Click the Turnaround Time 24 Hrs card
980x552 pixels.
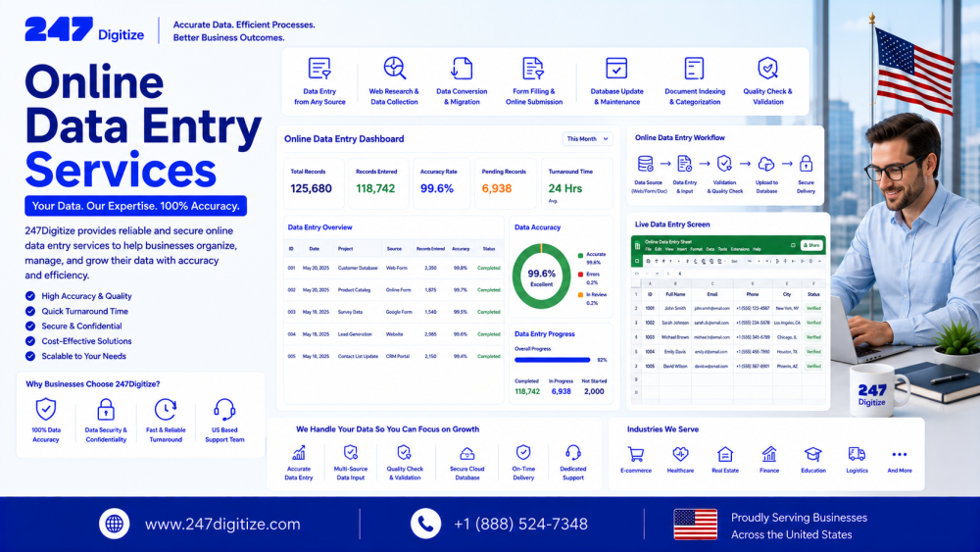coord(577,182)
